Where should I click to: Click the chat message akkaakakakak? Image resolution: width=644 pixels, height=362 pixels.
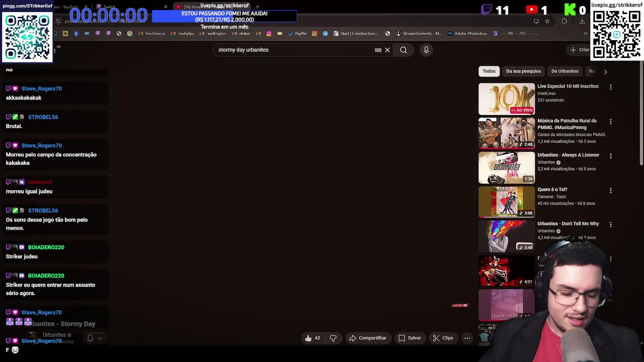(x=24, y=98)
